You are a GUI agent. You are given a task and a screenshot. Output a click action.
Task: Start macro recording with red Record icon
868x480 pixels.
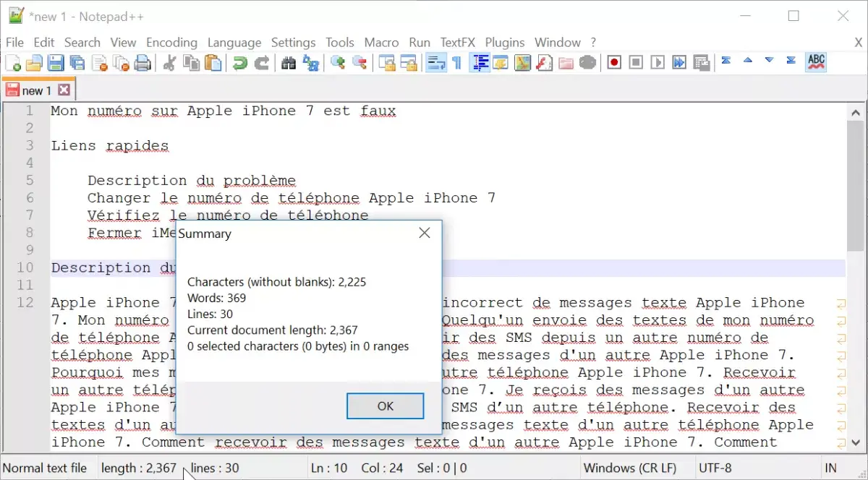coord(614,63)
